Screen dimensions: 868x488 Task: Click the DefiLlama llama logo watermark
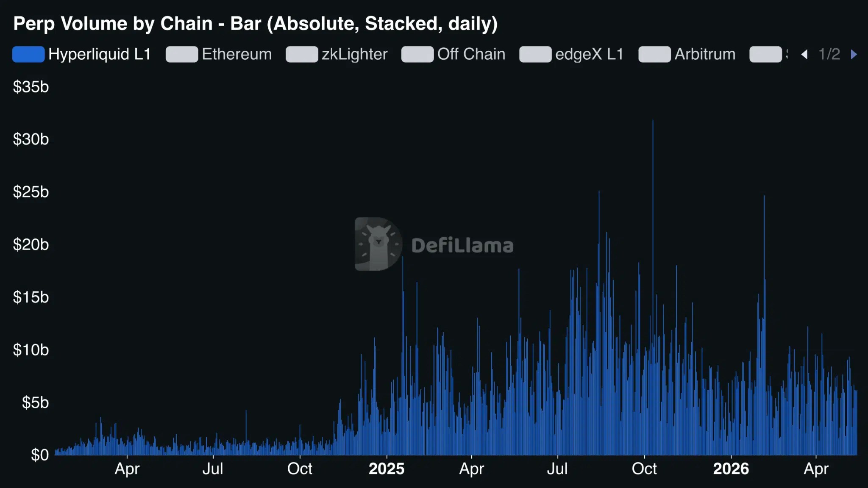[x=378, y=244]
